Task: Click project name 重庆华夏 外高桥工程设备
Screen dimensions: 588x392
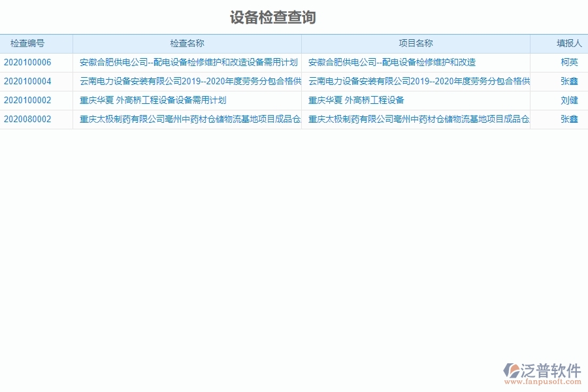Action: click(356, 99)
